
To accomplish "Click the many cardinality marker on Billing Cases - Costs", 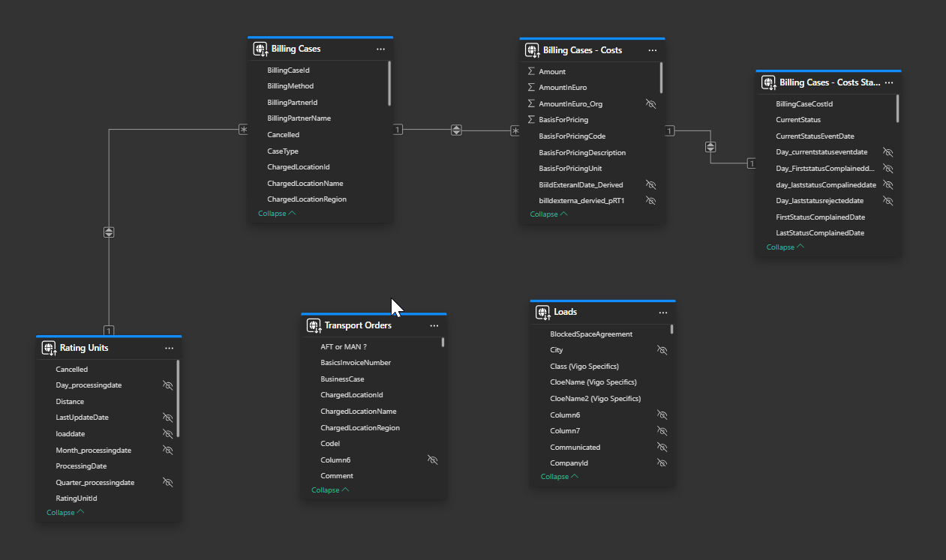I will tap(515, 131).
